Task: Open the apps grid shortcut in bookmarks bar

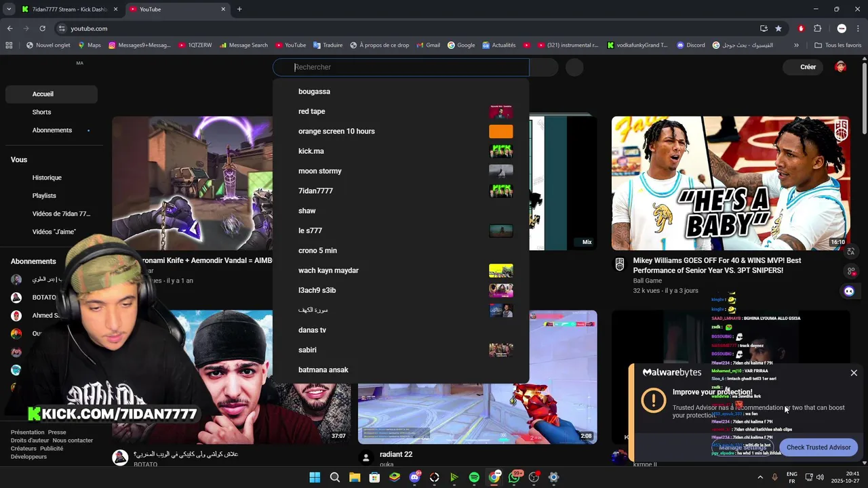Action: pyautogui.click(x=9, y=45)
